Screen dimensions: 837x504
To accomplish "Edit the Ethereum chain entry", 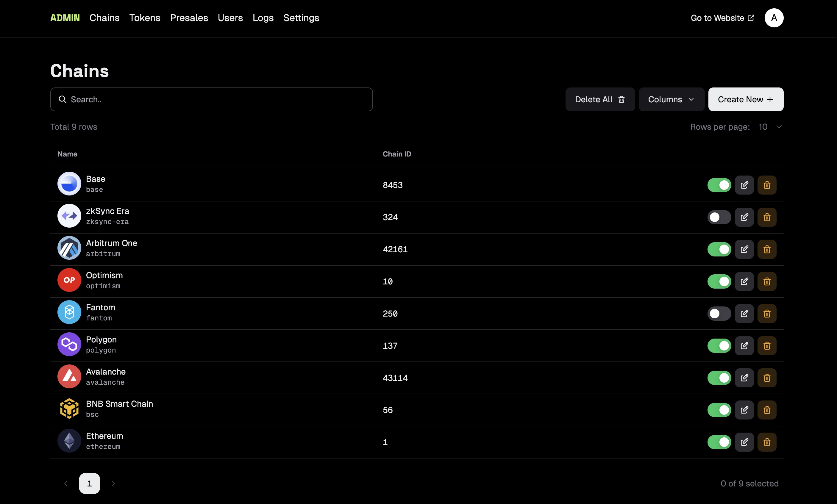I will click(744, 442).
